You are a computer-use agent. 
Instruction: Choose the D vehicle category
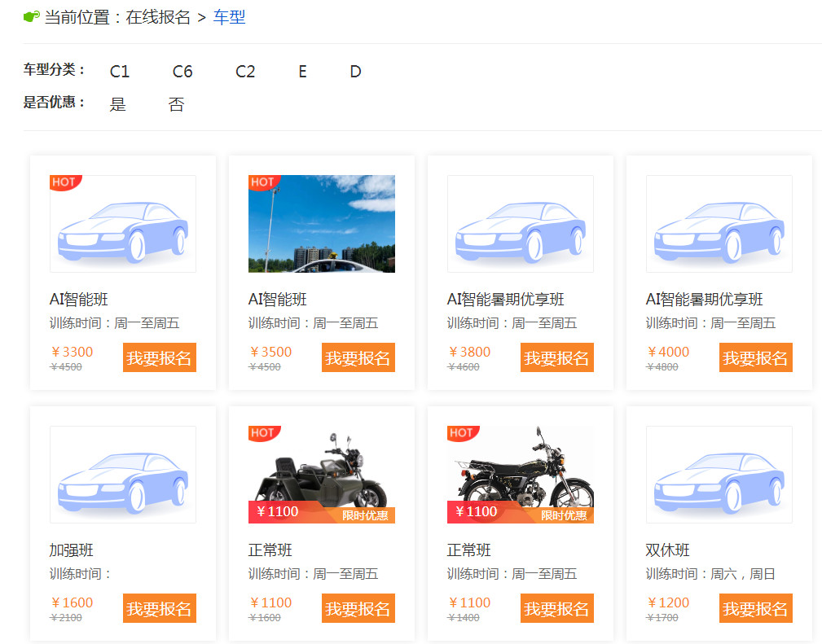355,72
